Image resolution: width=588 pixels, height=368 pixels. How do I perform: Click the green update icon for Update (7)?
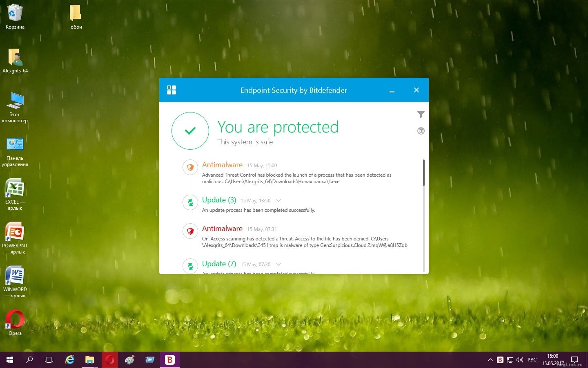tap(190, 266)
